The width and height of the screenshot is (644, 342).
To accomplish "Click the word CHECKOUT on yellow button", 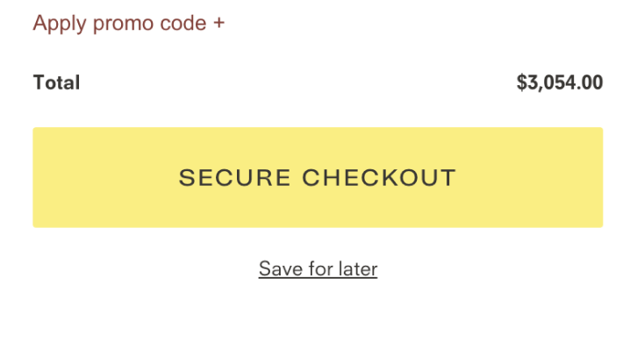I will [379, 178].
